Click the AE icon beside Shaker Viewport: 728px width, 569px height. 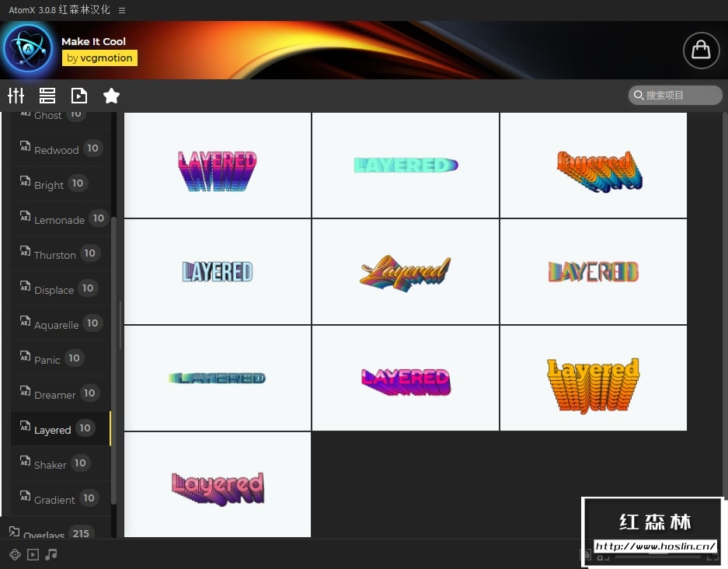pos(25,461)
